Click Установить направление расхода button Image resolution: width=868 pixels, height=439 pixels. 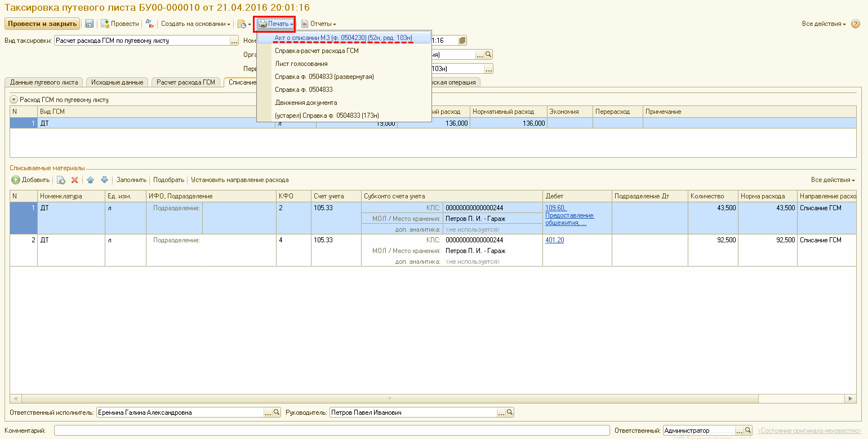coord(239,180)
